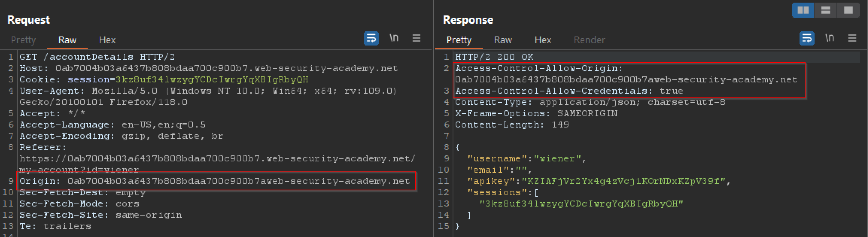This screenshot has width=868, height=237.
Task: Select the Pretty tab in Response
Action: 459,40
